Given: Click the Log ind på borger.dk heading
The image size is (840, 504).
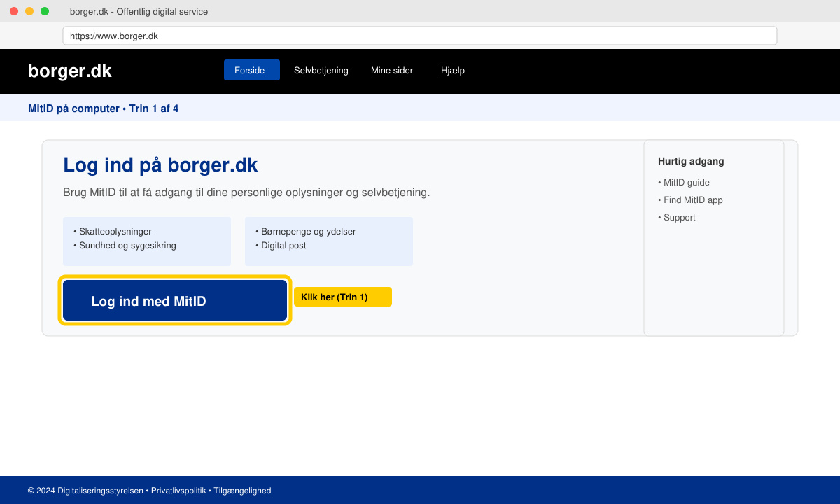Looking at the screenshot, I should tap(160, 164).
